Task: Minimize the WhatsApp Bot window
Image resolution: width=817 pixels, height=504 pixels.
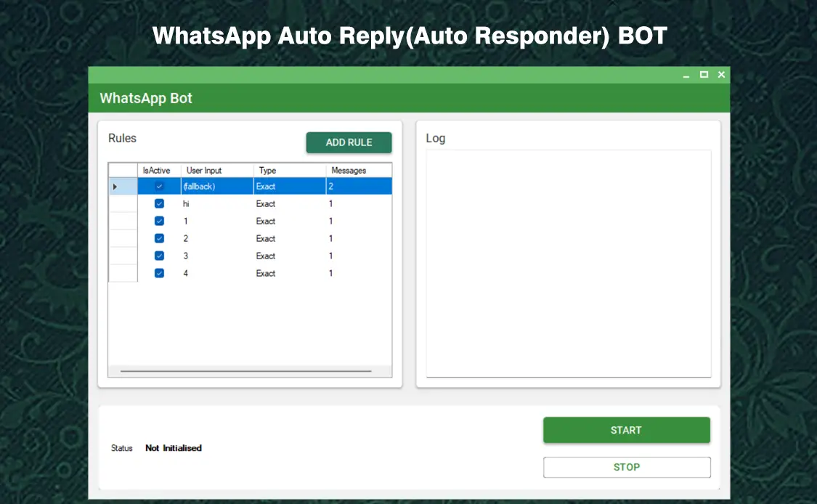Action: (x=686, y=75)
